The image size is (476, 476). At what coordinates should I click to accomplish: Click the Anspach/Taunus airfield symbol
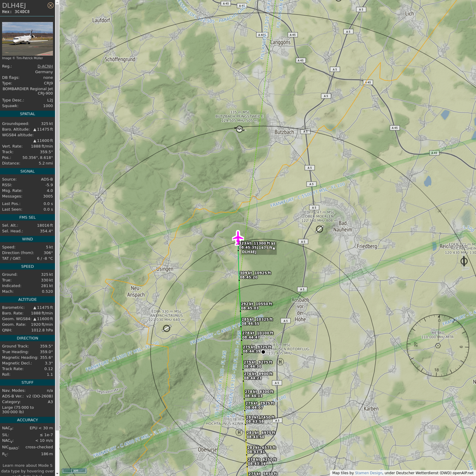167,328
